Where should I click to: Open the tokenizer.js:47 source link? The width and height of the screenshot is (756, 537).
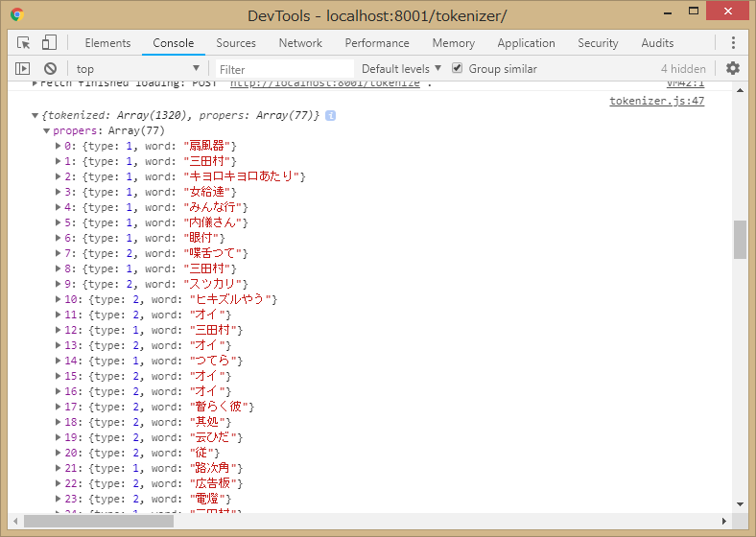coord(656,101)
